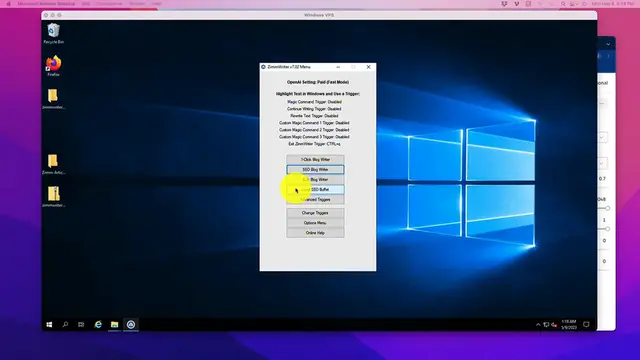Click the slider handle below the 1 value
The height and width of the screenshot is (360, 640).
pos(607,229)
